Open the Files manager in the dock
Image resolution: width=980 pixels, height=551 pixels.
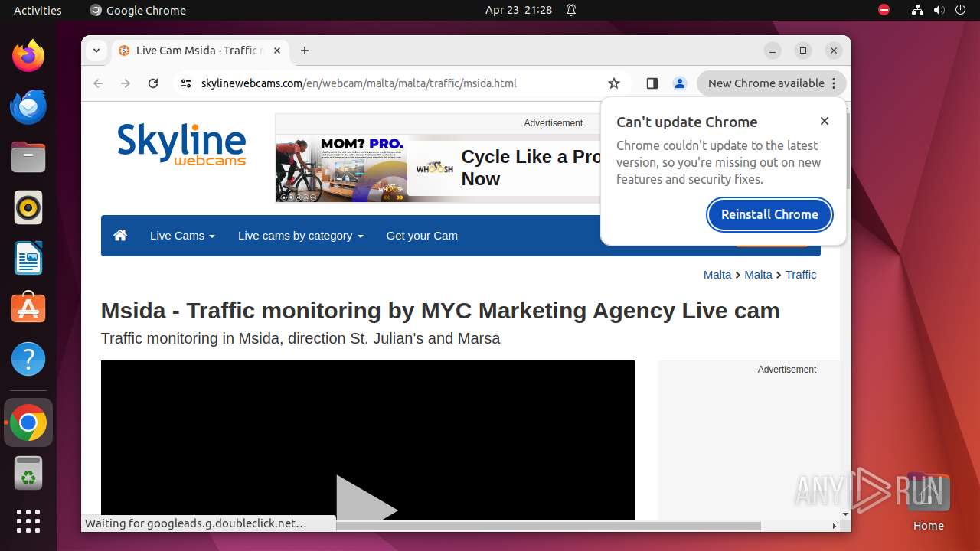[28, 157]
